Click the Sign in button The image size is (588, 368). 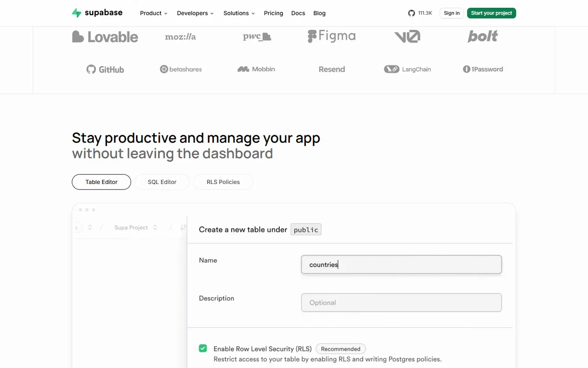pos(452,13)
